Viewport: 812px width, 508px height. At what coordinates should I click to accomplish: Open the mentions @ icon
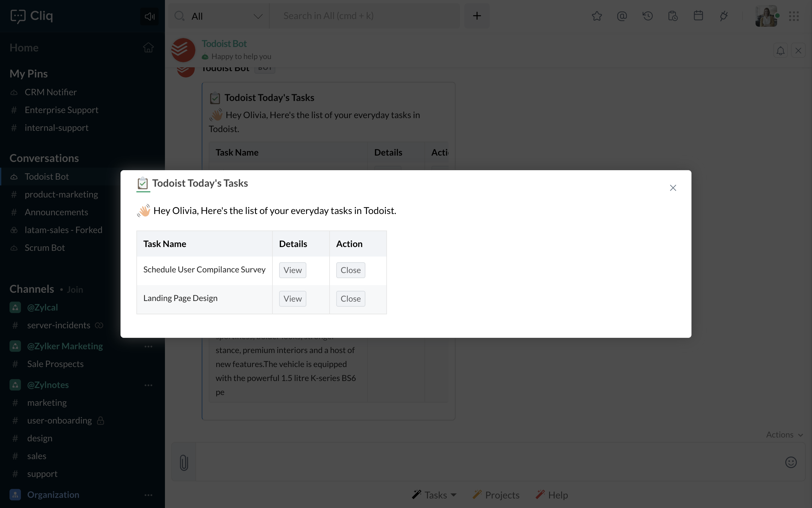[x=622, y=16]
